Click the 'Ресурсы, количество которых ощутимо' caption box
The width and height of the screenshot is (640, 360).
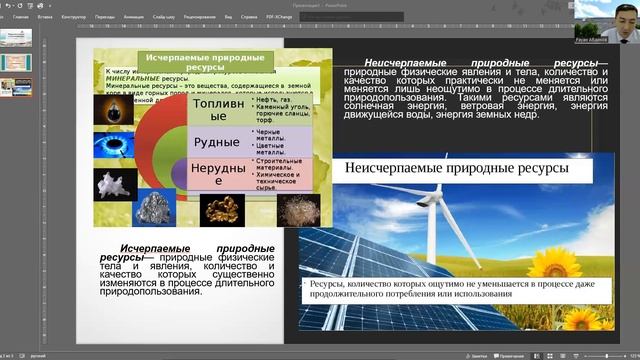tap(457, 291)
